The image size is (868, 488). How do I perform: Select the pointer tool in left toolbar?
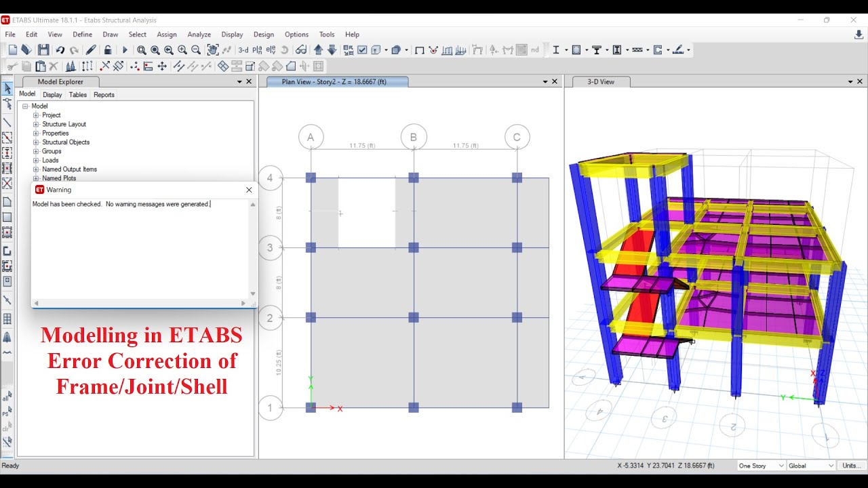7,89
